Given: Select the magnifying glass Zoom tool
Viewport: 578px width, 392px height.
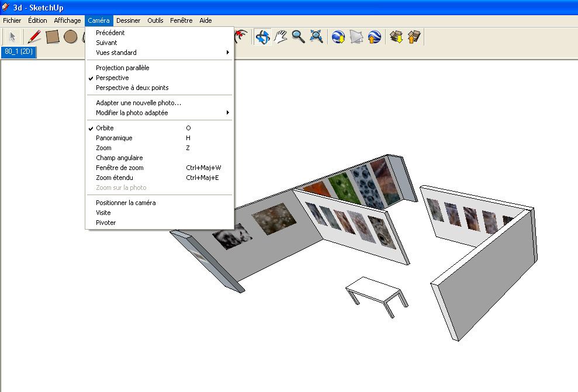Looking at the screenshot, I should [x=298, y=37].
